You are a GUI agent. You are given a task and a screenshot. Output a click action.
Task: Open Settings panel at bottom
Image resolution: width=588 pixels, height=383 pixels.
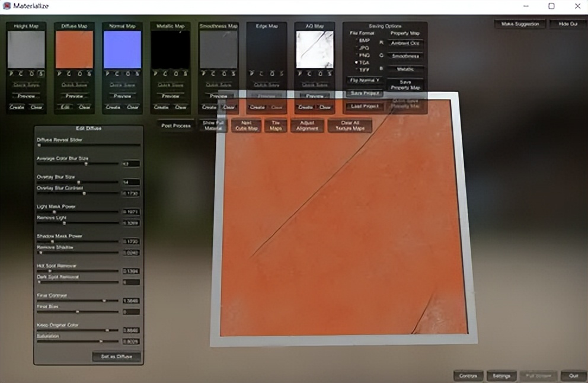click(501, 375)
